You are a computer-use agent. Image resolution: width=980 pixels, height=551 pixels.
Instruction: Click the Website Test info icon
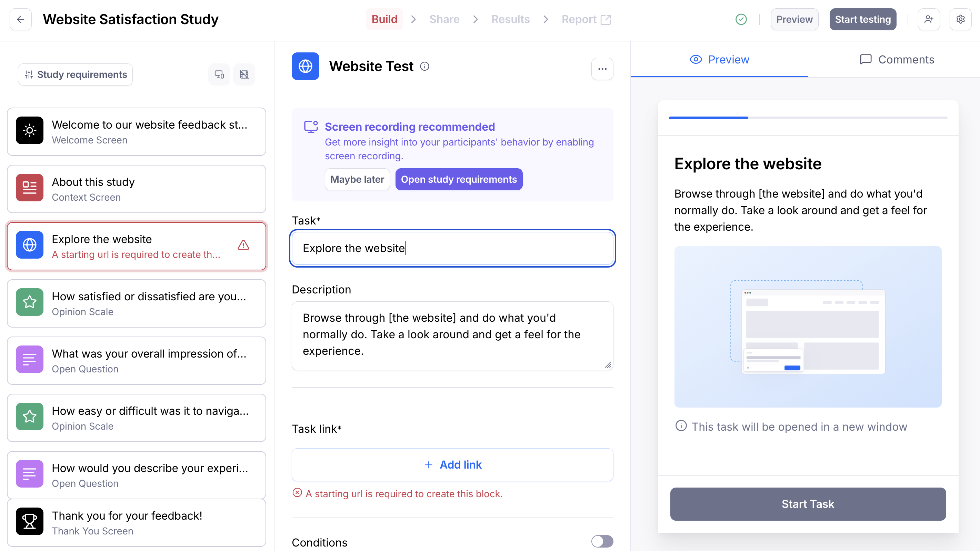tap(424, 66)
